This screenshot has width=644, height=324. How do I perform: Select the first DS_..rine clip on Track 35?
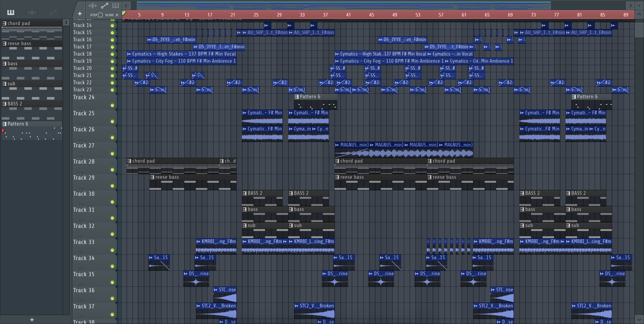coord(196,278)
